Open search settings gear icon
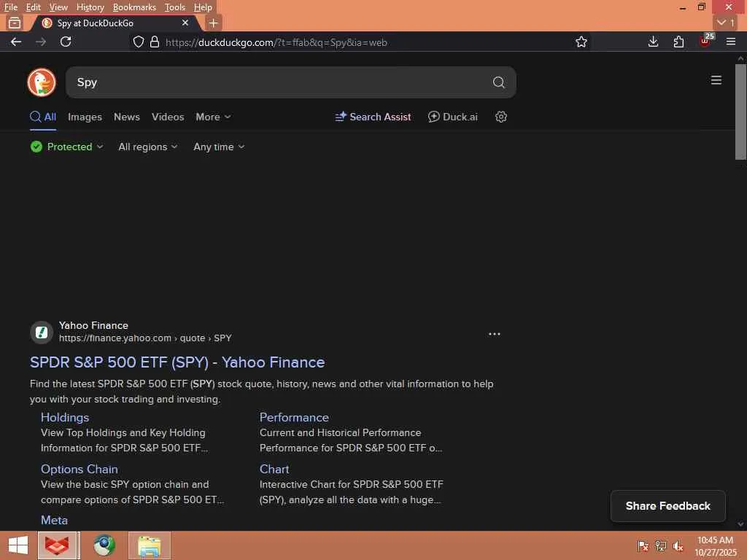This screenshot has height=560, width=747. coord(500,117)
